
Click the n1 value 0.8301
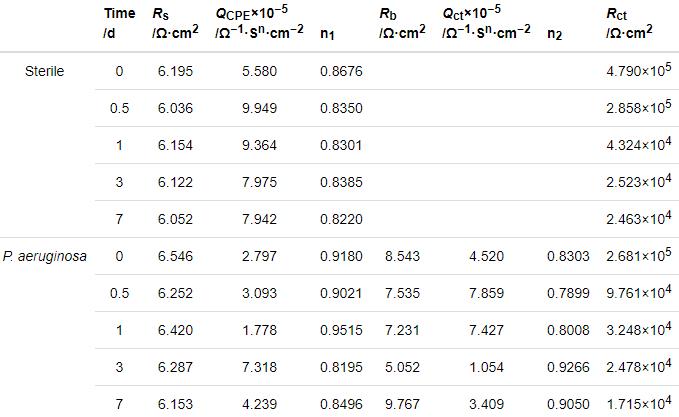coord(341,144)
